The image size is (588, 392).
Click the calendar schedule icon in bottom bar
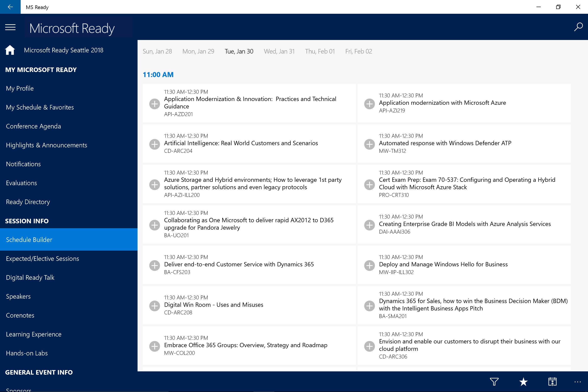(x=552, y=382)
